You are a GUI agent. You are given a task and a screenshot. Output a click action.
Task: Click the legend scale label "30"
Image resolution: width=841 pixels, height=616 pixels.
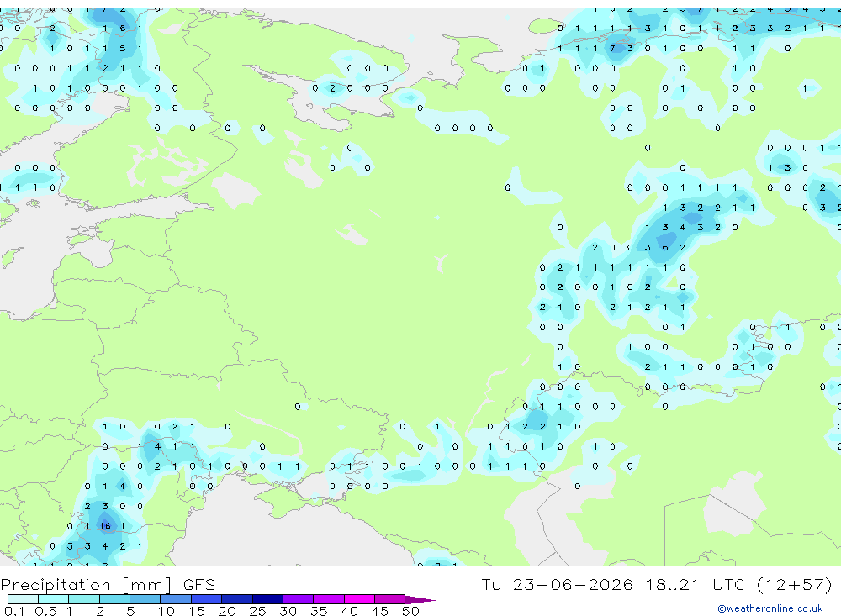(x=288, y=611)
